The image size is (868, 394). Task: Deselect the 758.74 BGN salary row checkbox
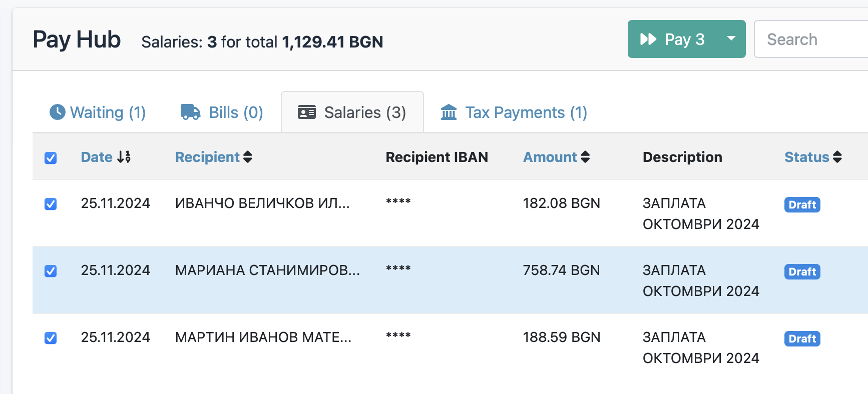tap(51, 271)
